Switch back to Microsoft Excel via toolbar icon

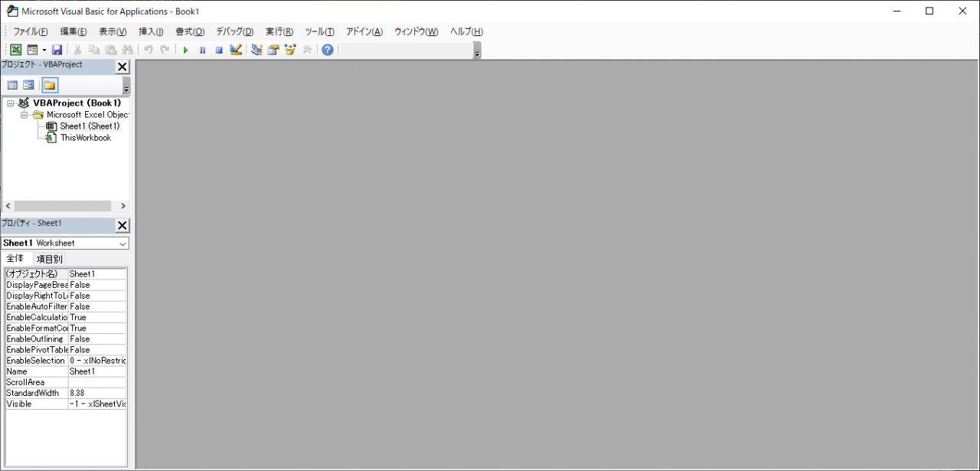coord(15,50)
